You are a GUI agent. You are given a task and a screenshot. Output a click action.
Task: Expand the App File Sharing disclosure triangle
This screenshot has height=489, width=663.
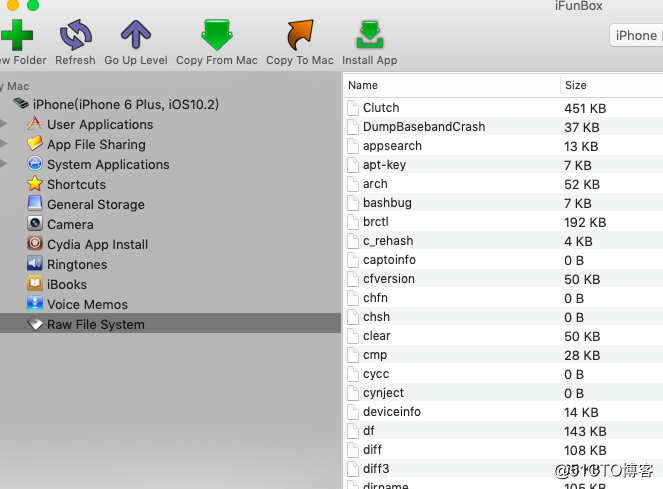(3, 143)
